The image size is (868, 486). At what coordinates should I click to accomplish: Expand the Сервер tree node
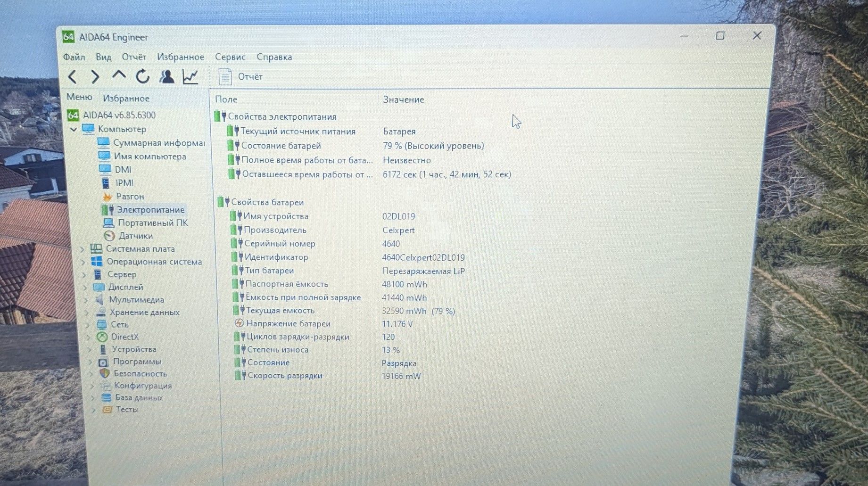(84, 274)
